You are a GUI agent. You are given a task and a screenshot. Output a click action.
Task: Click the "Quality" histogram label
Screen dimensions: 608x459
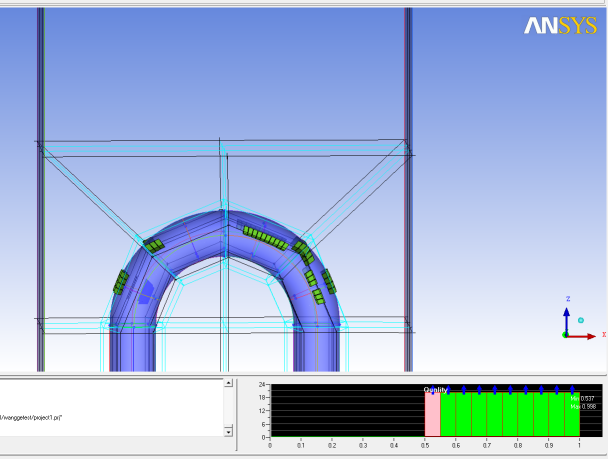[x=435, y=390]
